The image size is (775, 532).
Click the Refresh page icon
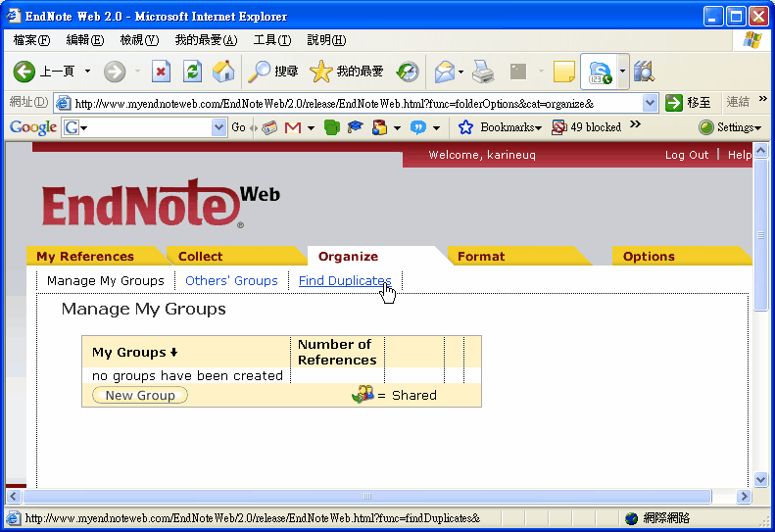192,72
